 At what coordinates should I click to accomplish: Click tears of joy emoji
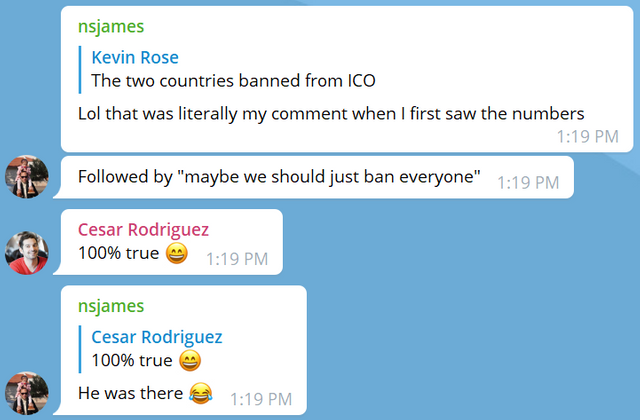[x=200, y=393]
